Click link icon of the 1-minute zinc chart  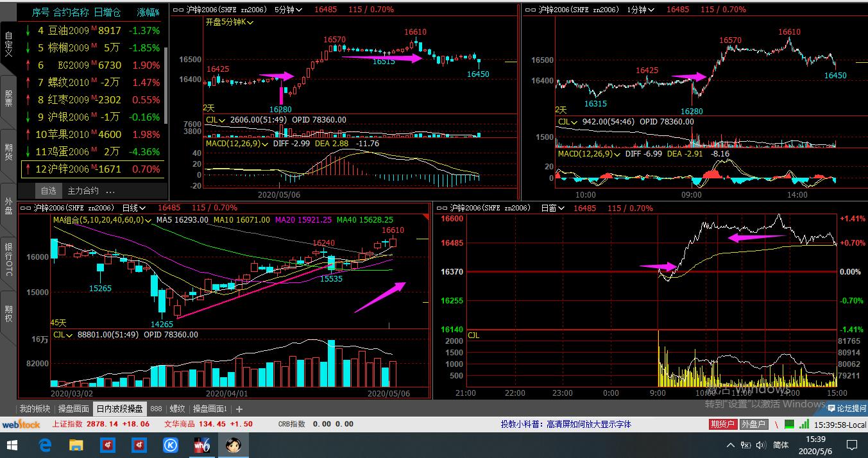coord(530,10)
